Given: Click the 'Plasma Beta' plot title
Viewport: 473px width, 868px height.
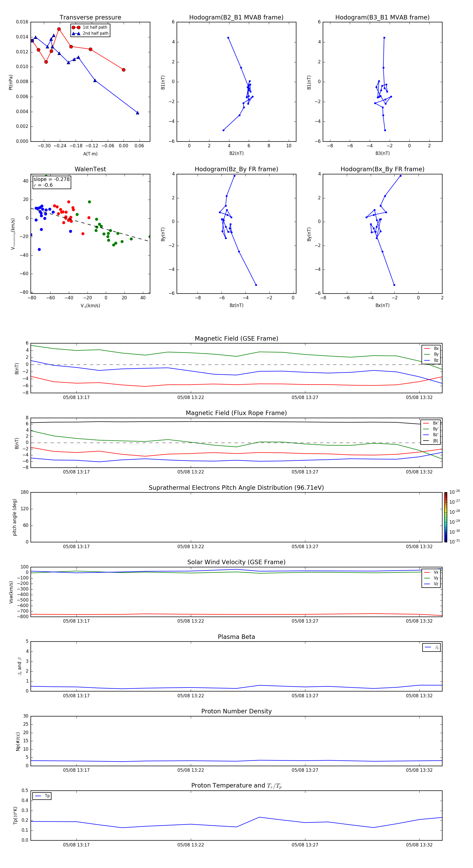Looking at the screenshot, I should click(236, 637).
